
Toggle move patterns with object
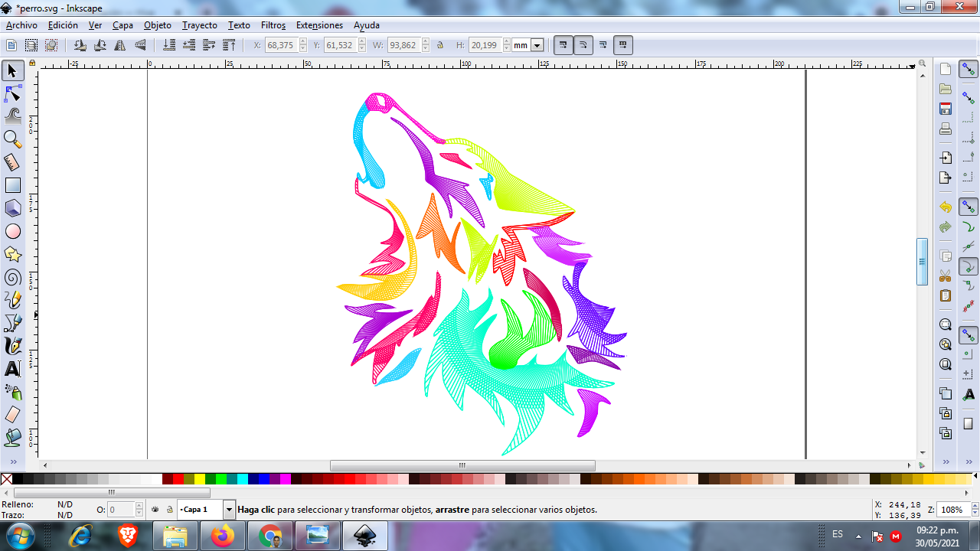pos(623,45)
